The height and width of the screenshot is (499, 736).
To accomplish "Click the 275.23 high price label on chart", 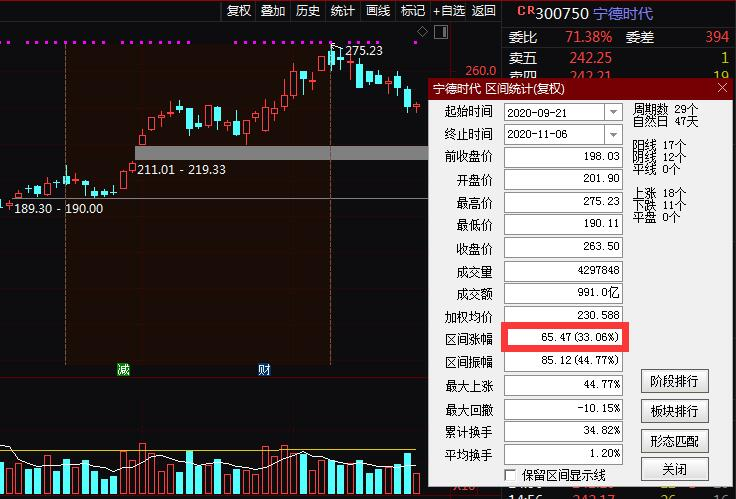I will [364, 50].
